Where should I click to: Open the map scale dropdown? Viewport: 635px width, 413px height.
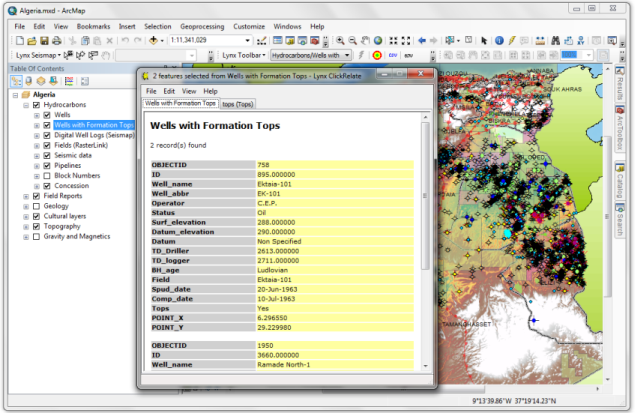247,40
